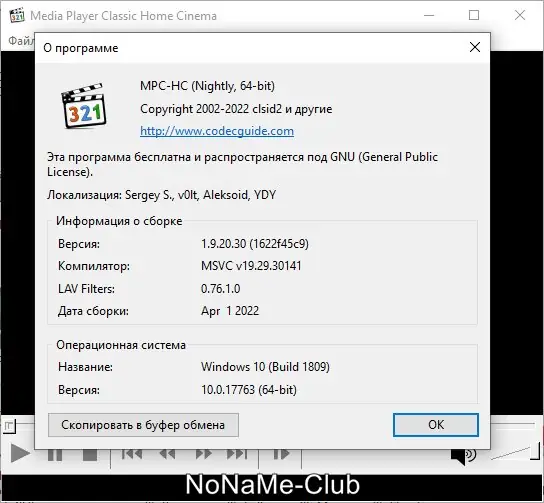Mute audio with speaker icon

coord(464,455)
